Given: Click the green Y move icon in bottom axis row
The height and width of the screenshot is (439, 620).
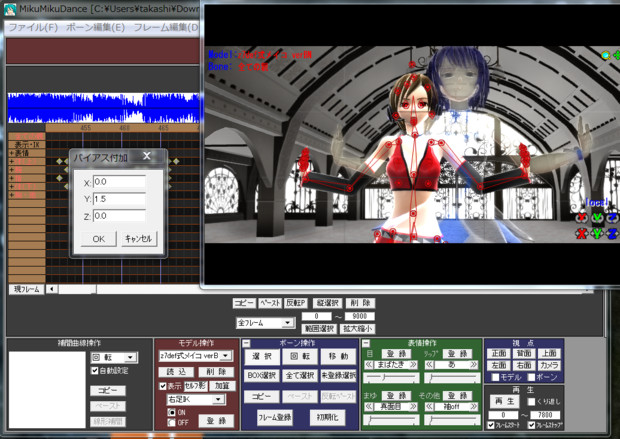Looking at the screenshot, I should [x=597, y=233].
